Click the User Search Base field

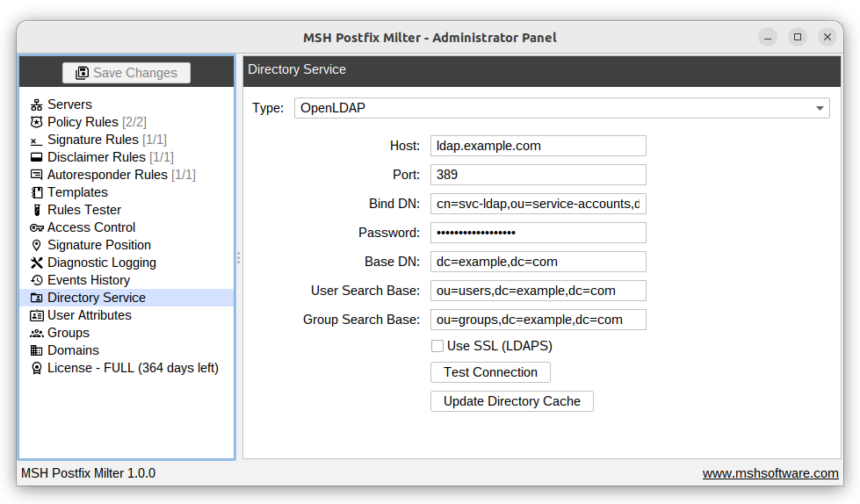click(x=538, y=291)
